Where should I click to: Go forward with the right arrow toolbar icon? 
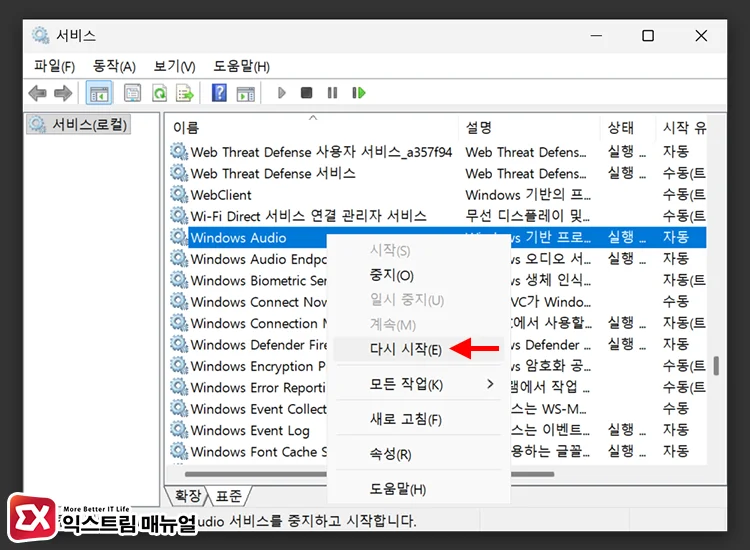click(x=63, y=93)
